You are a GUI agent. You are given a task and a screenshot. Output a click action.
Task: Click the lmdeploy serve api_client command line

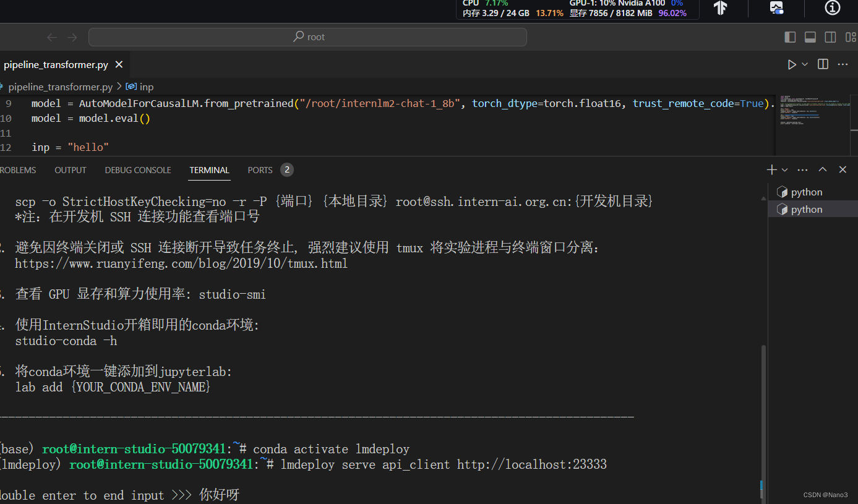(x=444, y=464)
